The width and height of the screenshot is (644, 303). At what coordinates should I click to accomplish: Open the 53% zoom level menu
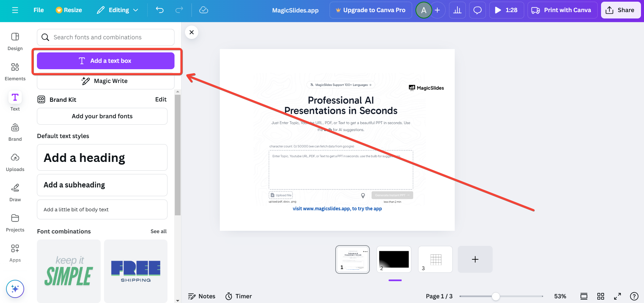[x=560, y=296]
